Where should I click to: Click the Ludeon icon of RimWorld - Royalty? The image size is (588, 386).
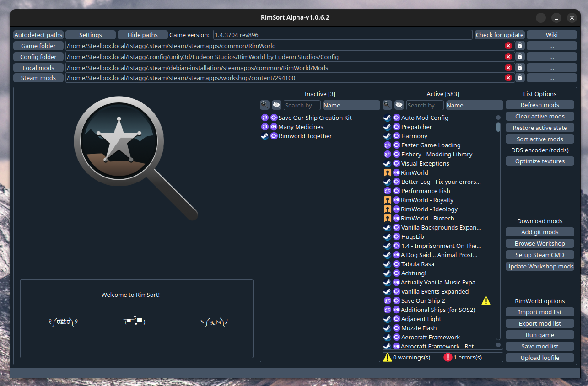pyautogui.click(x=388, y=200)
